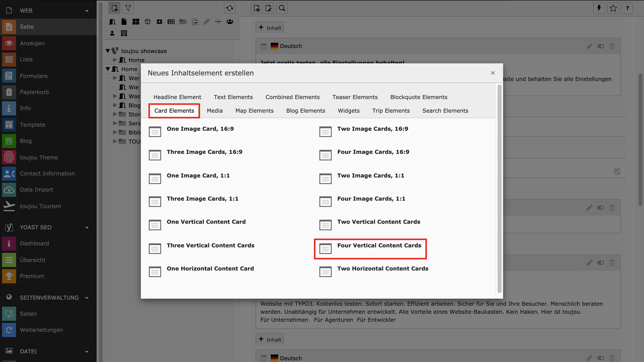Click the search magnifier toolbar icon
Image resolution: width=644 pixels, height=362 pixels.
(282, 8)
